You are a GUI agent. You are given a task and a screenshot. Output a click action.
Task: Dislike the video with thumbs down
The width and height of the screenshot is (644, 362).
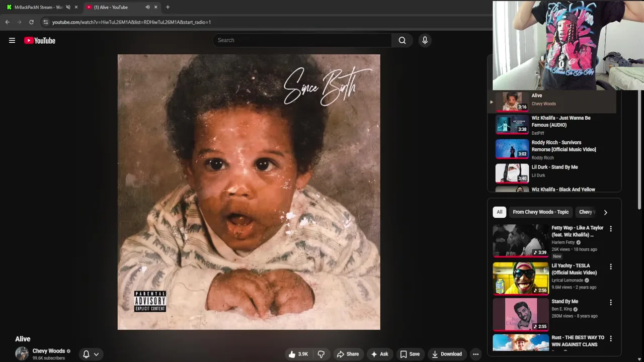pyautogui.click(x=321, y=354)
